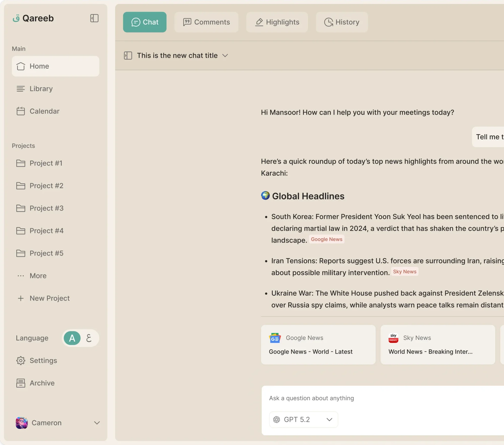This screenshot has height=445, width=504.
Task: Open the Calendar page
Action: pos(55,111)
